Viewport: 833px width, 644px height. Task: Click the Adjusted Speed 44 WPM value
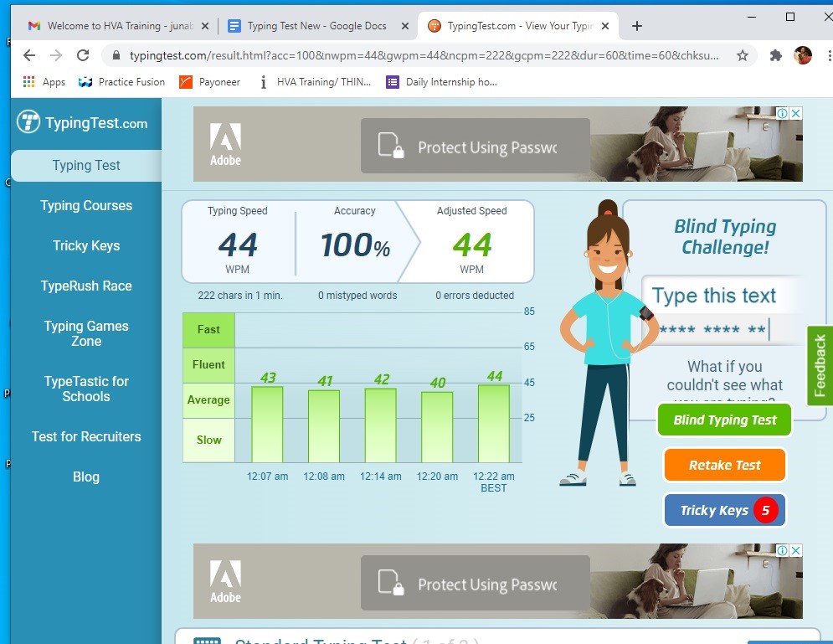[x=471, y=245]
